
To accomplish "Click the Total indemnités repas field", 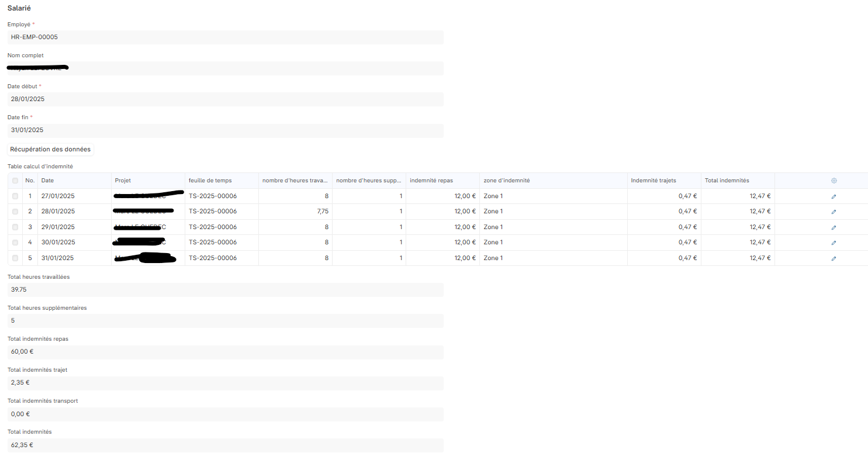I will pos(225,352).
